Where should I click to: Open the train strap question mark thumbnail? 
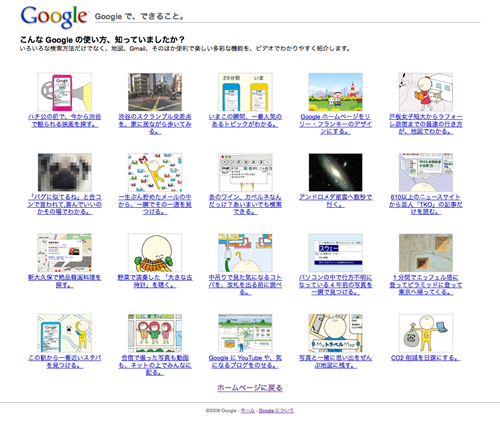point(245,253)
